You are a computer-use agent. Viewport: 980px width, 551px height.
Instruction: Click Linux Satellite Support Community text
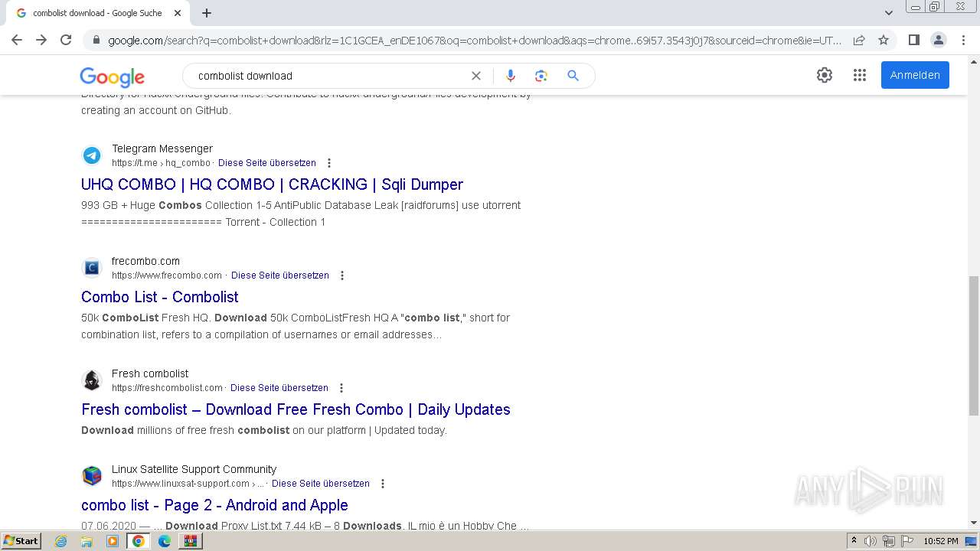pyautogui.click(x=194, y=469)
